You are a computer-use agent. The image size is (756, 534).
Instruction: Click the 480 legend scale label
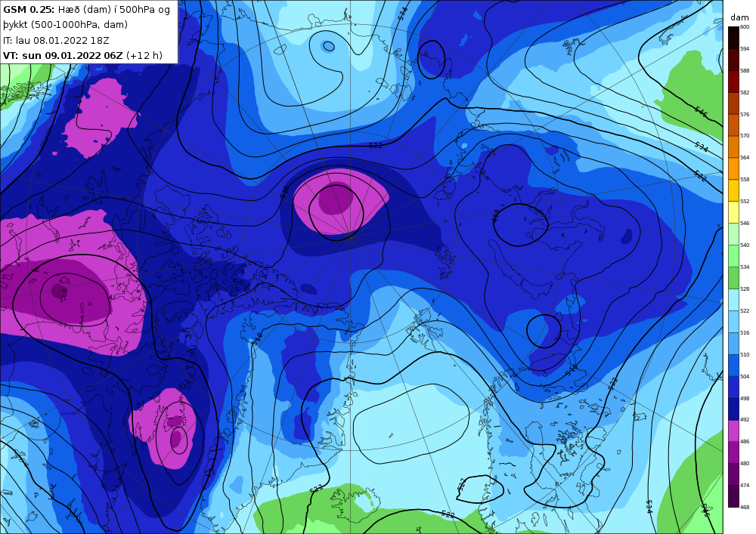(745, 463)
